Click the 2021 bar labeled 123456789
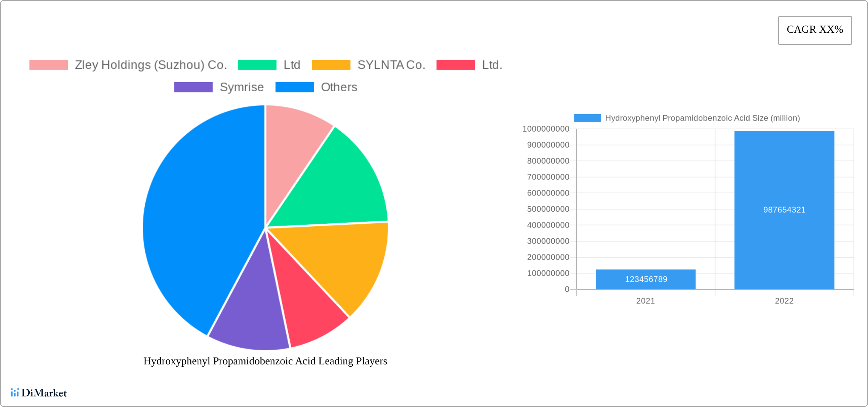This screenshot has height=407, width=868. [x=645, y=279]
